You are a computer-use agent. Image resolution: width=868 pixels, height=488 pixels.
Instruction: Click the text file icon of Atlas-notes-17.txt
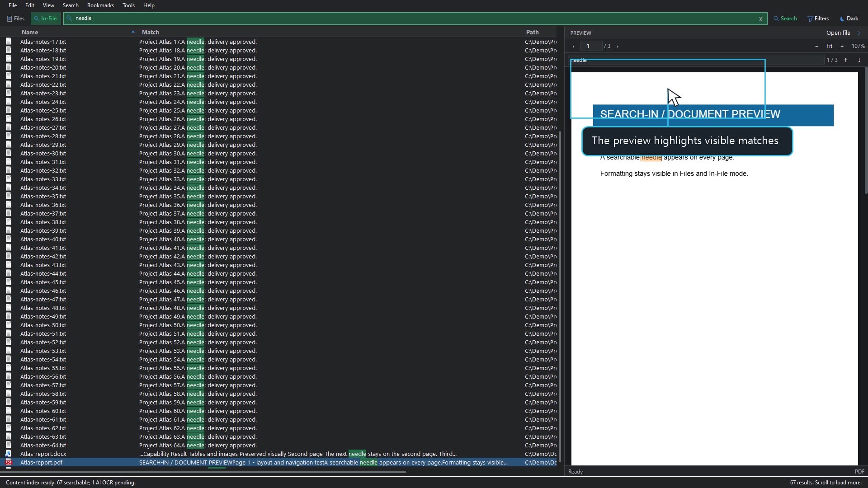[9, 42]
